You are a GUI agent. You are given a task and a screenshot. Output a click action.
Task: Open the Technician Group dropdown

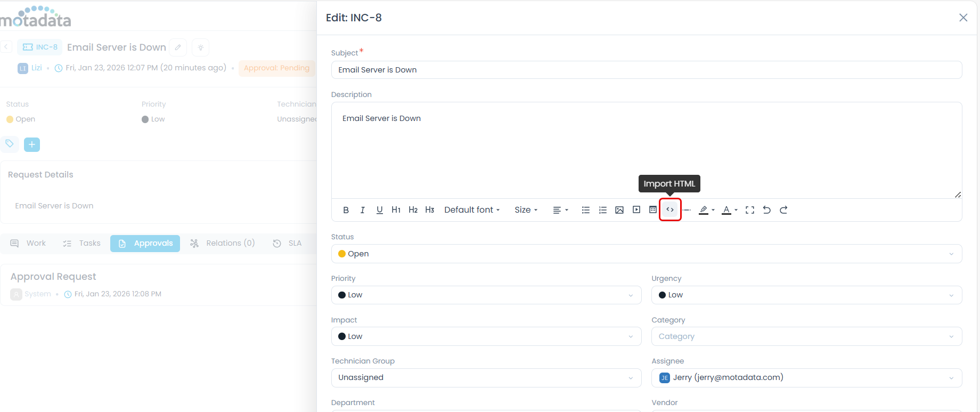click(x=486, y=377)
